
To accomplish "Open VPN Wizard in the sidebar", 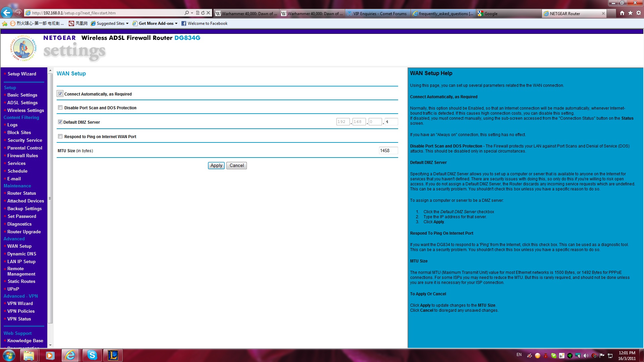I will [x=20, y=303].
